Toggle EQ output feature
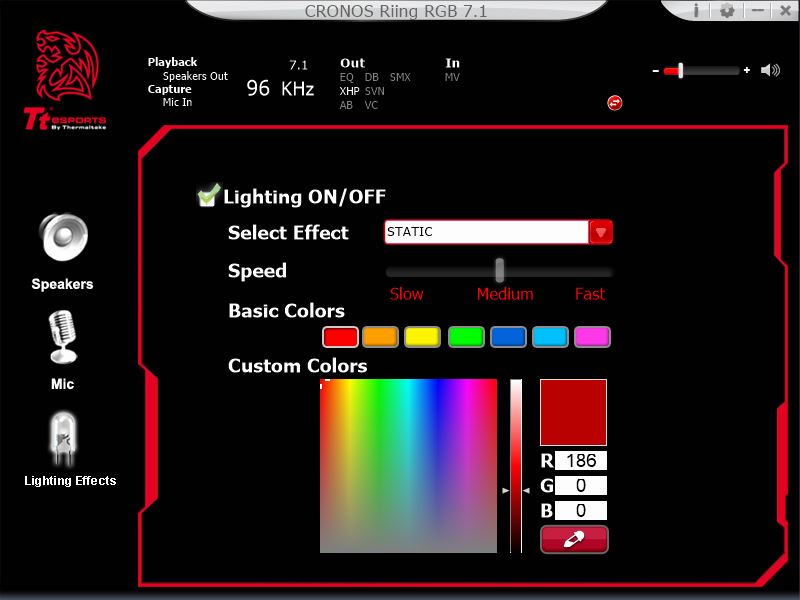Image resolution: width=800 pixels, height=600 pixels. click(x=346, y=78)
